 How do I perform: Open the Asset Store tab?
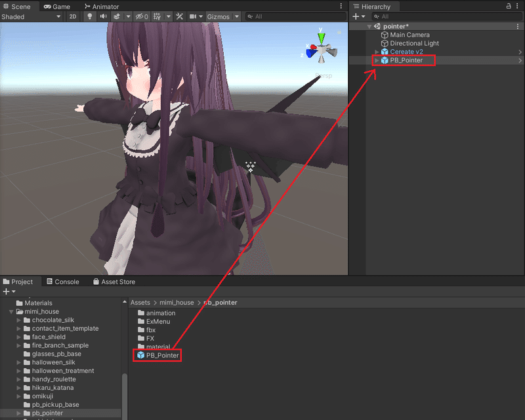[x=114, y=282]
